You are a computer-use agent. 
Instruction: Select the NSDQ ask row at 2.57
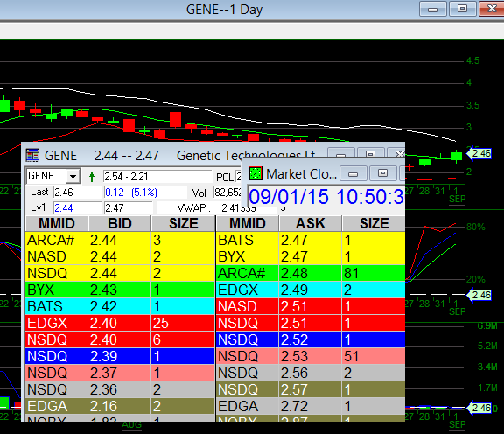[311, 389]
